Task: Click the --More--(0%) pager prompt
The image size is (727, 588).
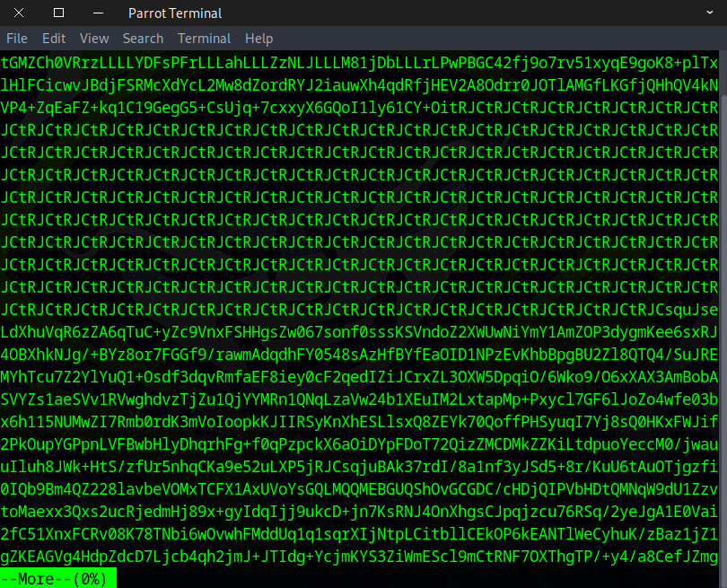Action: tap(58, 579)
